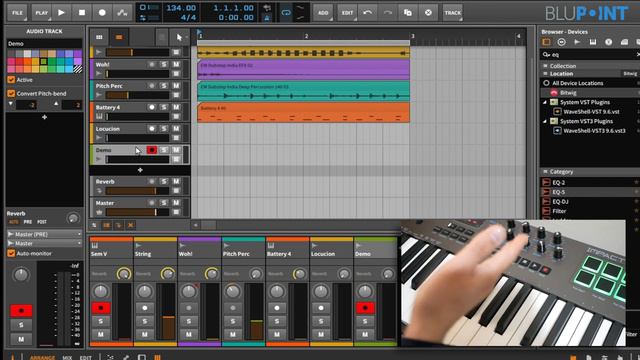Open the Devices tab icon in the browser
The width and height of the screenshot is (640, 360).
pyautogui.click(x=546, y=42)
